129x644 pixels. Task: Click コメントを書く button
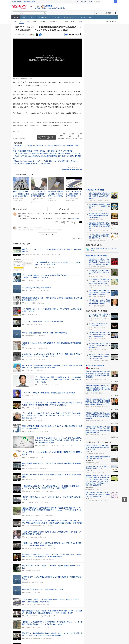(65, 209)
